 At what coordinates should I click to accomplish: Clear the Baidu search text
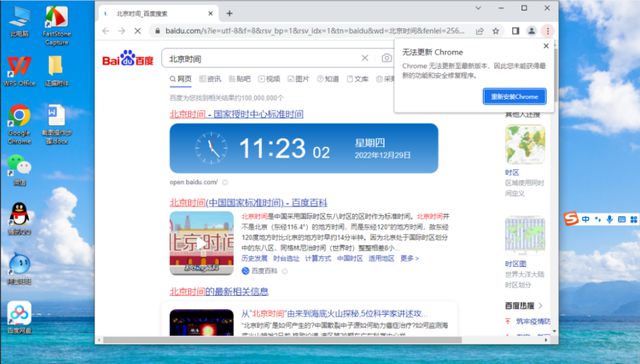[365, 58]
